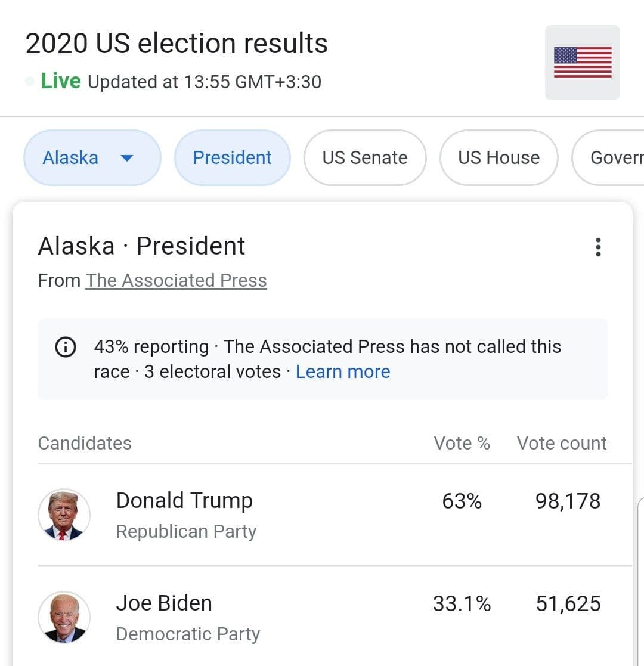The height and width of the screenshot is (666, 644).
Task: Click the Candidates column header
Action: tap(85, 444)
